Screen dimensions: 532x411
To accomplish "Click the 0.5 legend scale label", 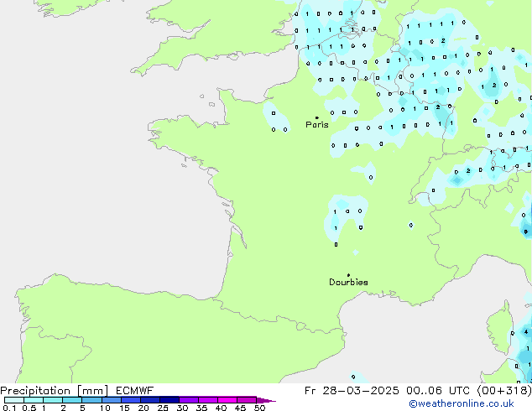I will [x=29, y=408].
